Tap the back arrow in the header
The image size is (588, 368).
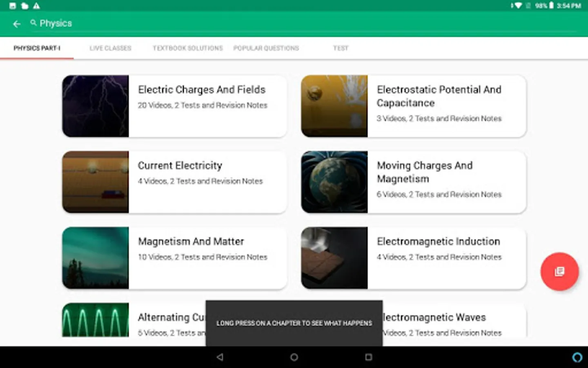[x=17, y=24]
